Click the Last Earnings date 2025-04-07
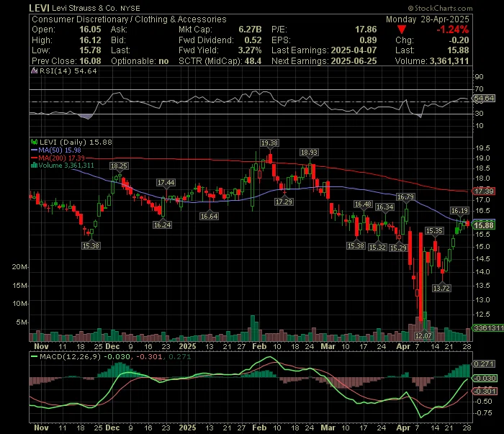This screenshot has width=504, height=434. [354, 50]
